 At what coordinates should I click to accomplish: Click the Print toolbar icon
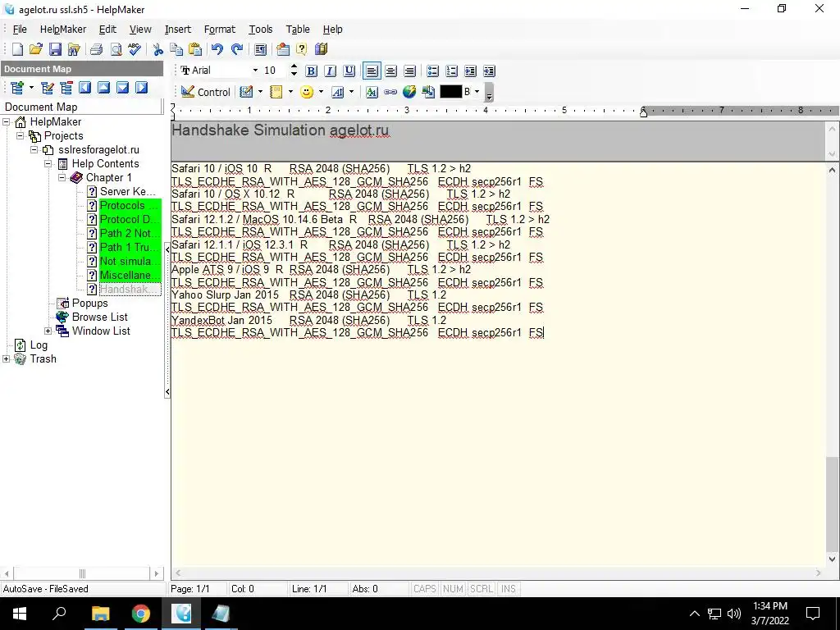pos(97,49)
